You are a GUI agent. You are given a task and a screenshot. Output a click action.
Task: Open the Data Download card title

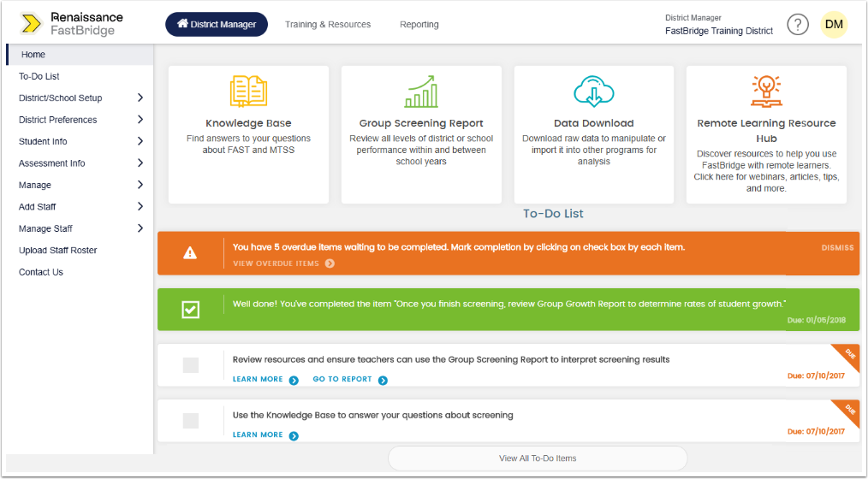click(x=594, y=123)
